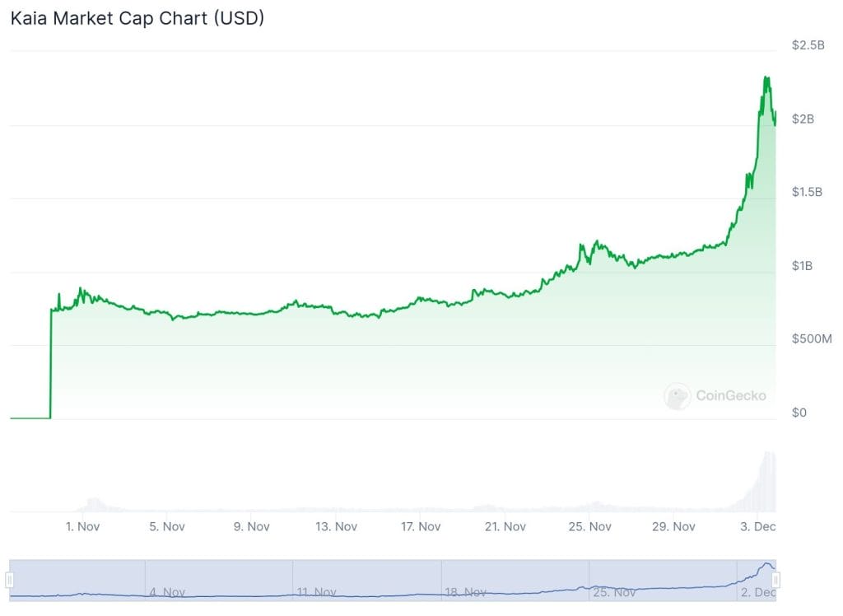Viewport: 843px width, 616px height.
Task: Click the $0 axis label
Action: [x=799, y=413]
